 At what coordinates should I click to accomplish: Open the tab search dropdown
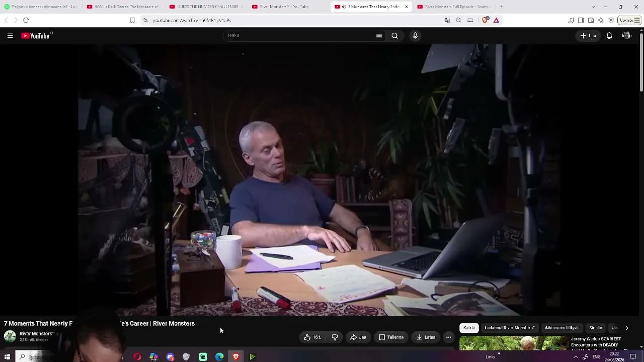tap(593, 7)
